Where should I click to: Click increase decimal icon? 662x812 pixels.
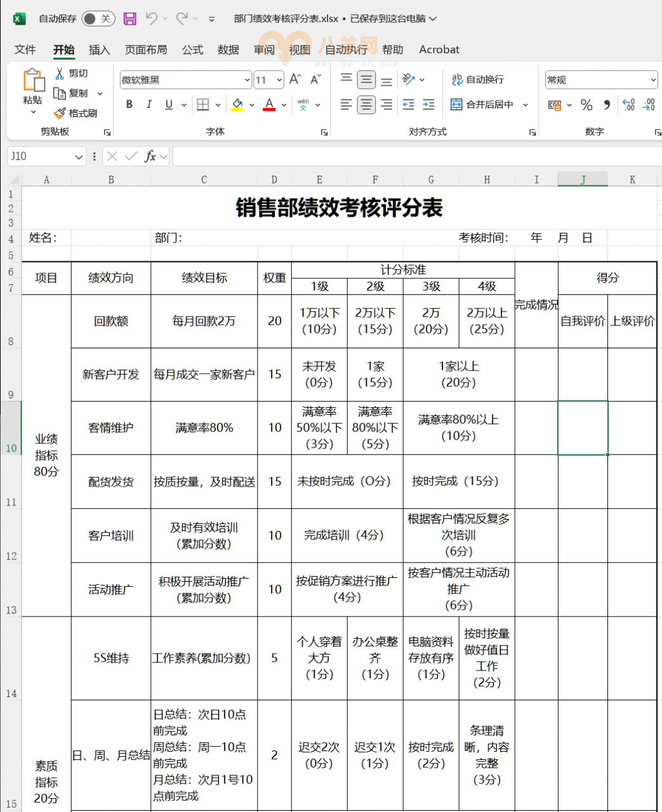click(628, 105)
